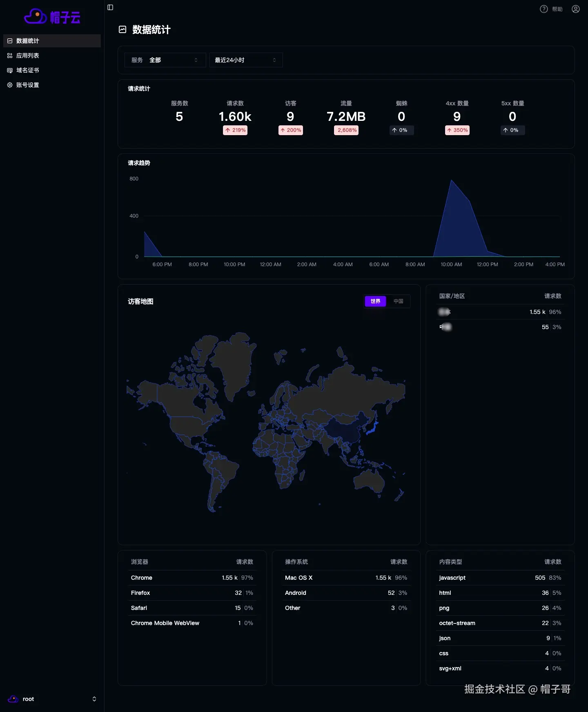Click the Firefox browser row
The width and height of the screenshot is (588, 712).
point(192,593)
